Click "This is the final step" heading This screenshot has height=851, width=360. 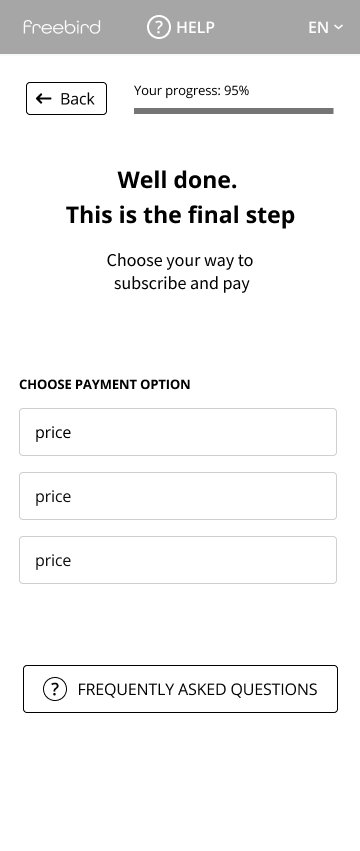180,215
